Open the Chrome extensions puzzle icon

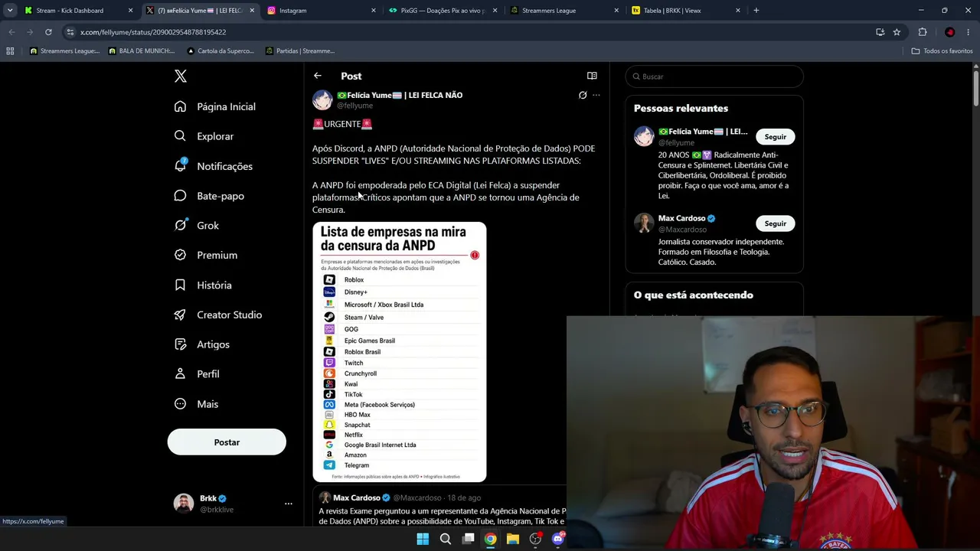tap(923, 32)
